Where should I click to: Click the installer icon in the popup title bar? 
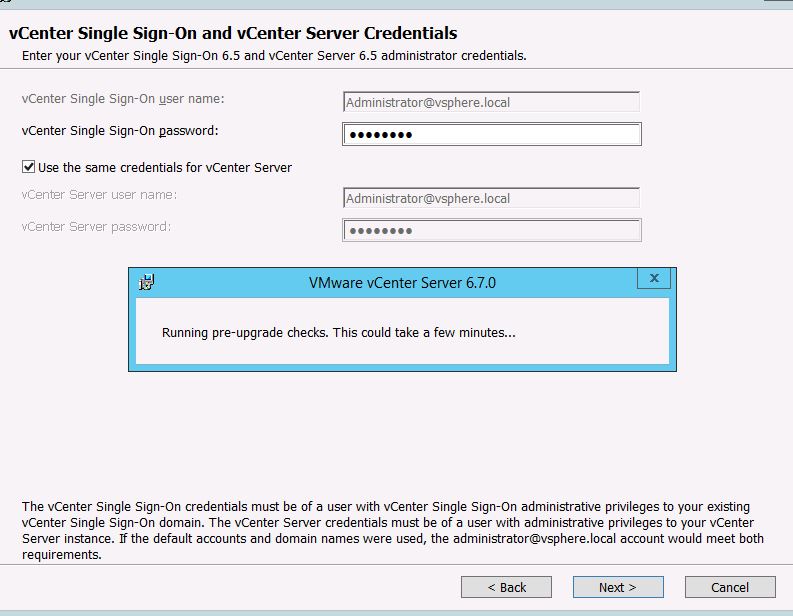tap(147, 282)
